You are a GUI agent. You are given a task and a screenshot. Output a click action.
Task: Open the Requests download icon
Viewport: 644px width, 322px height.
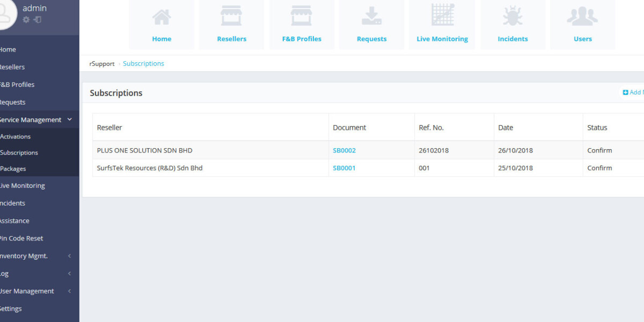[371, 17]
